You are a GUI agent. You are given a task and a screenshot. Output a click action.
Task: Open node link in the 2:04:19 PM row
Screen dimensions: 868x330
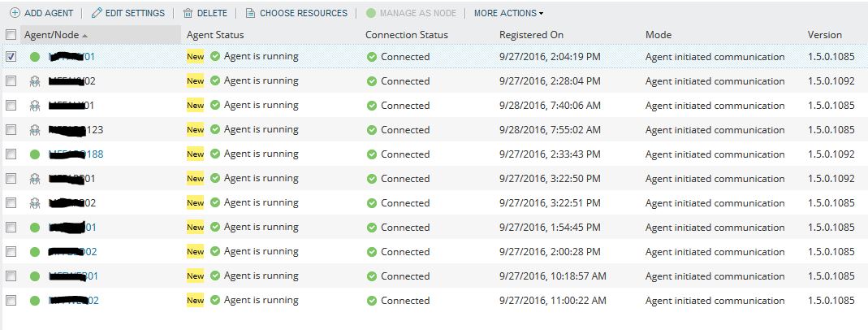pos(72,56)
